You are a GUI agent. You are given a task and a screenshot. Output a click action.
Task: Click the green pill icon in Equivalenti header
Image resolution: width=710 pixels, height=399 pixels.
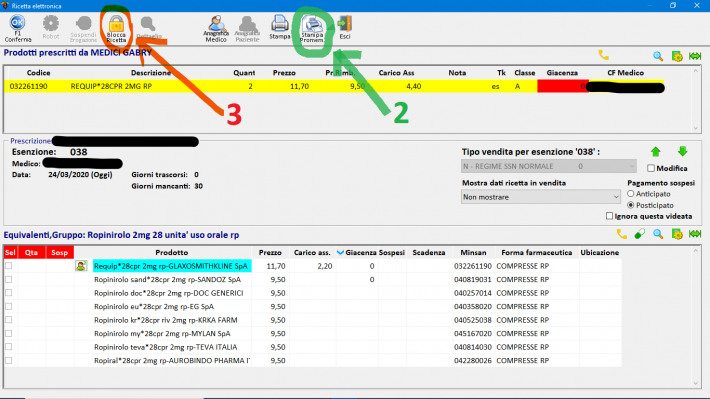(x=639, y=234)
